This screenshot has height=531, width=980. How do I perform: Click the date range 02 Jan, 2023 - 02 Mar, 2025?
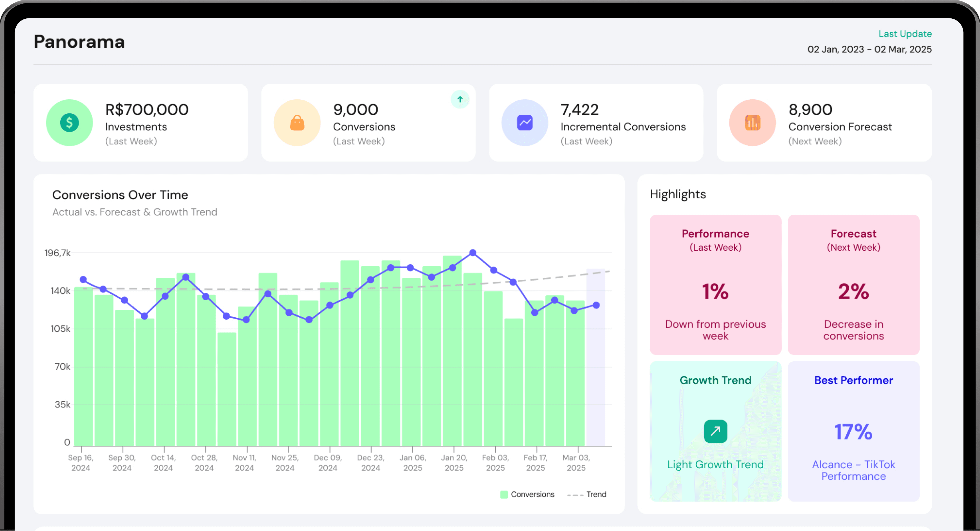870,49
